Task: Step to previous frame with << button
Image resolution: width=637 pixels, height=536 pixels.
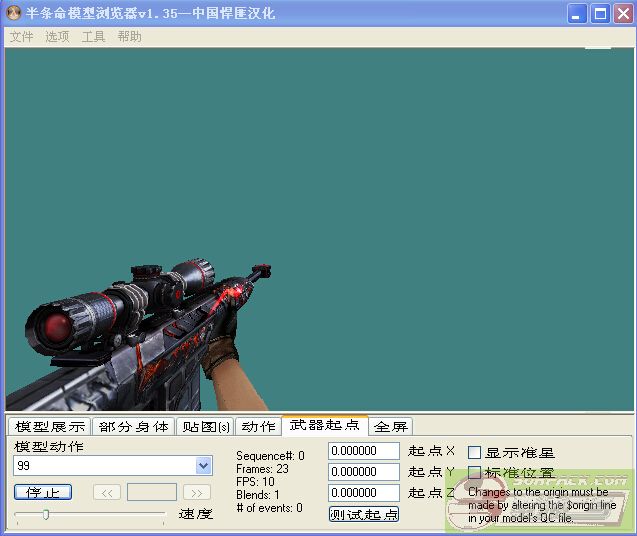Action: point(107,492)
